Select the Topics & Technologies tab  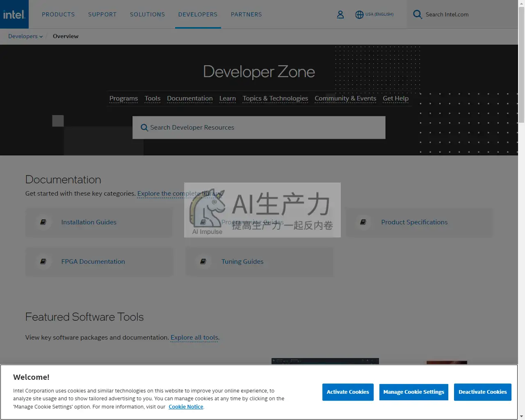(x=275, y=98)
